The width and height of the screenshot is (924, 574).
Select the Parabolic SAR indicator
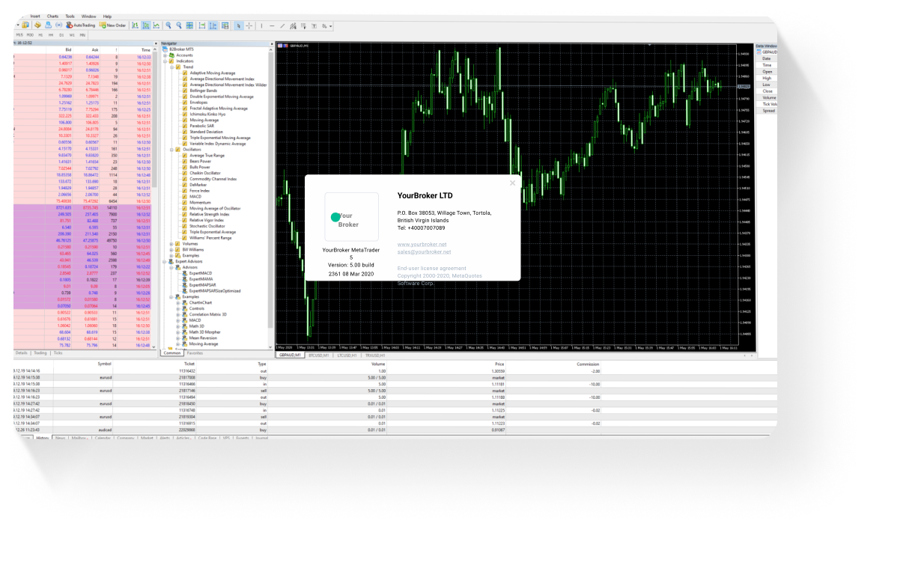202,126
